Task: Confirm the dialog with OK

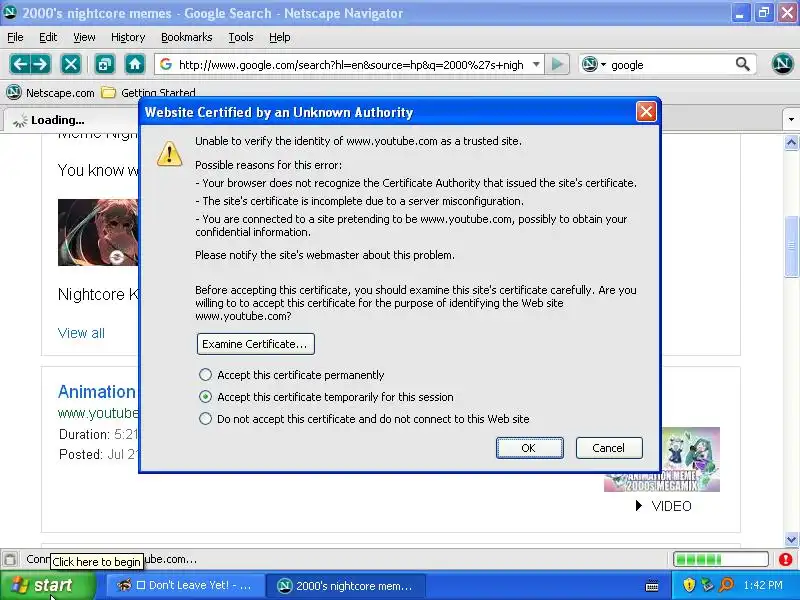Action: click(530, 448)
